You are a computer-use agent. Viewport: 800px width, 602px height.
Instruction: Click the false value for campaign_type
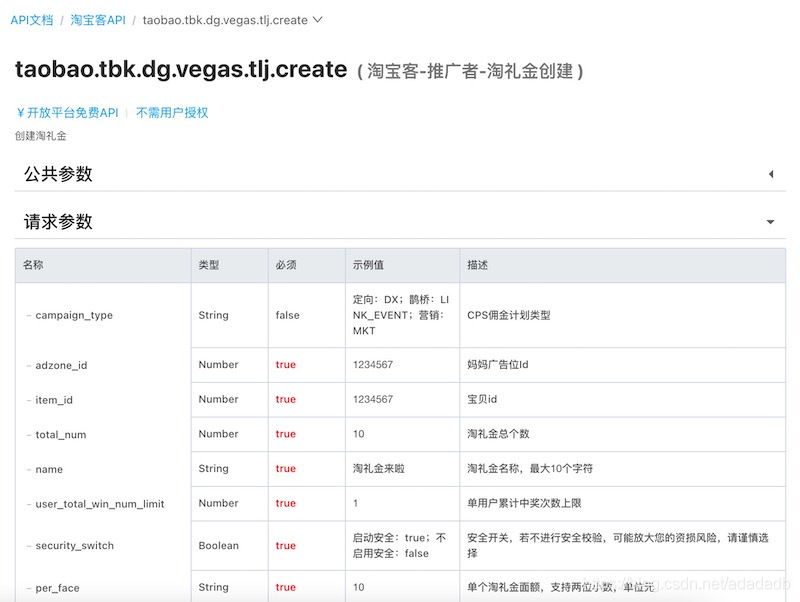tap(288, 315)
